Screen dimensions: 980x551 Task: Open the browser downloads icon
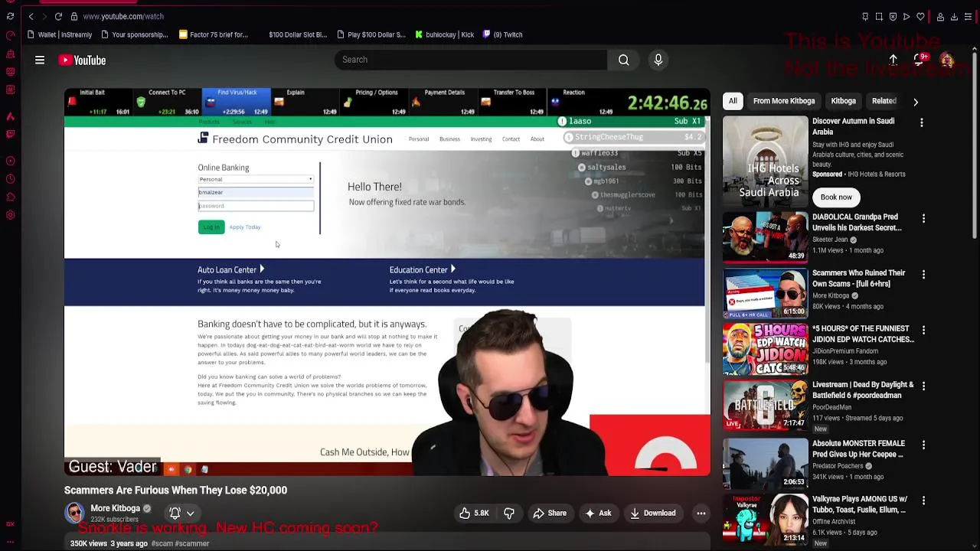coord(954,16)
